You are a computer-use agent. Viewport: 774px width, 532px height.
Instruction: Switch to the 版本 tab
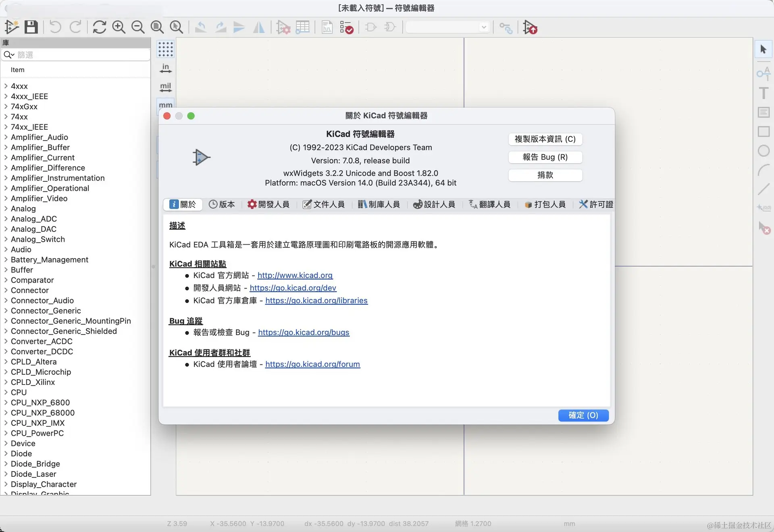point(222,204)
